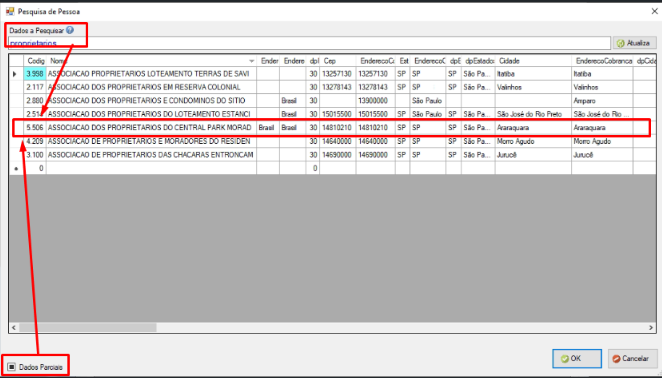Select name ASSOCIACAO DE PROPRIETARIOS E MORADORES DO RESIDEN

[151, 141]
